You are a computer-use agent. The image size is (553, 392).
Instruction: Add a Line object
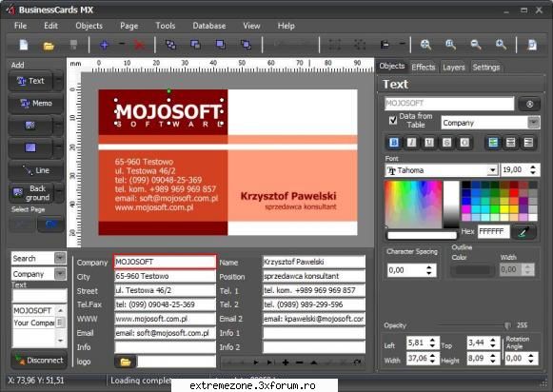point(35,170)
